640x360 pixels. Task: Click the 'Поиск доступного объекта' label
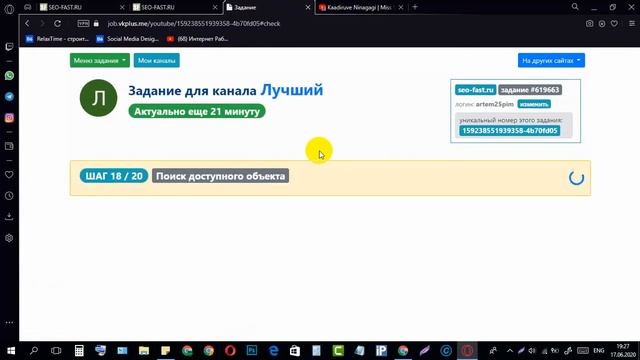tap(220, 176)
